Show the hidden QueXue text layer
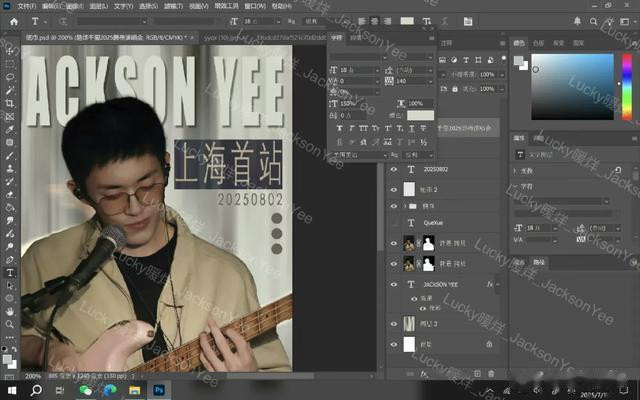 point(393,223)
